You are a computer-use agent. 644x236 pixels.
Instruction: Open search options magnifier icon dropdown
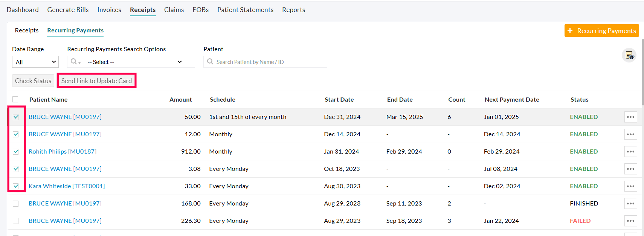pyautogui.click(x=76, y=62)
